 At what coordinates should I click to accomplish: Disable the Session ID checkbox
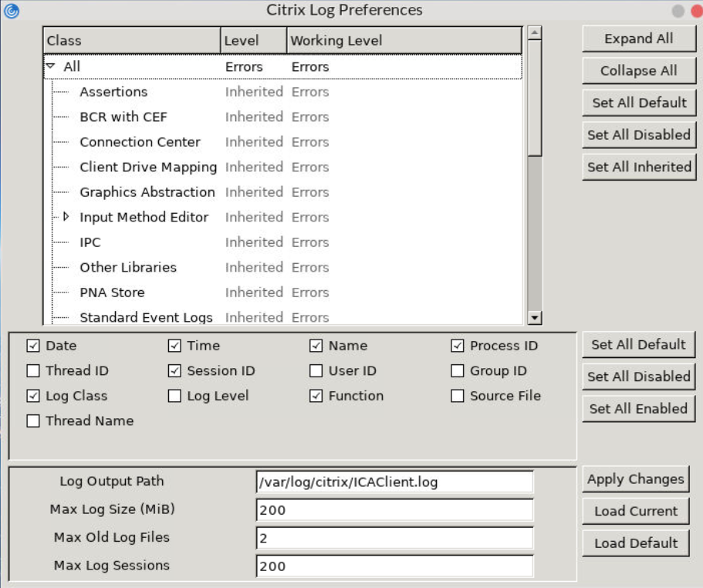point(174,370)
